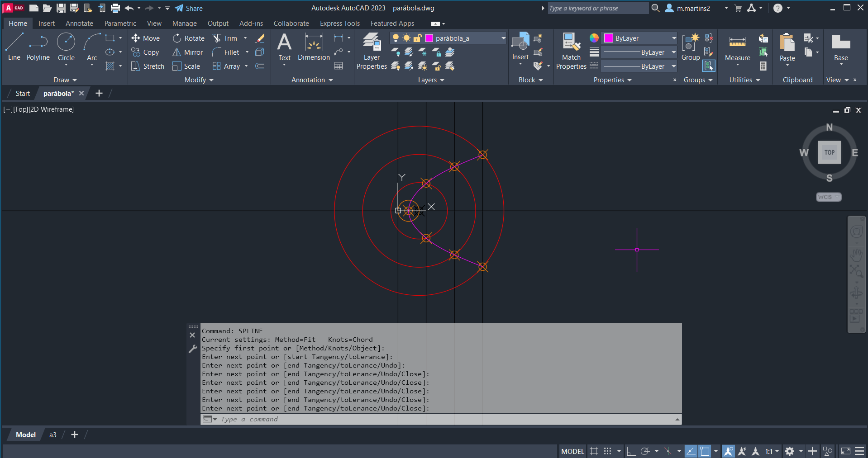
Task: Switch to the Annotate ribbon tab
Action: pyautogui.click(x=79, y=24)
